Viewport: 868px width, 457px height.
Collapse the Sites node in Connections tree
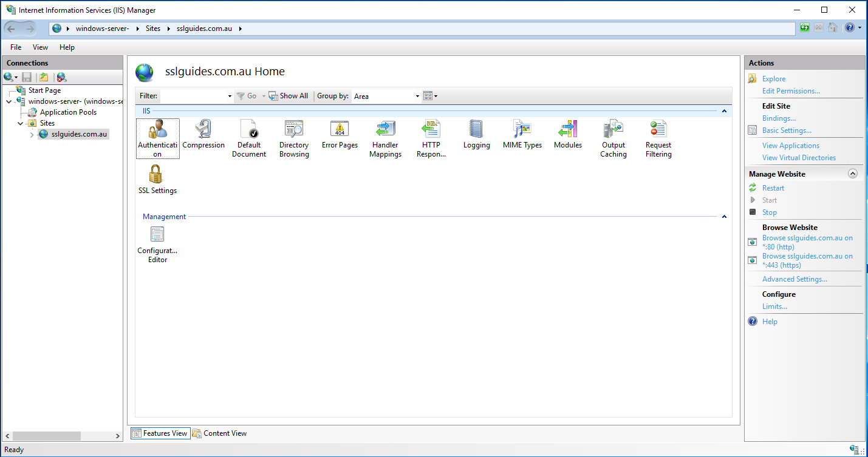click(x=20, y=123)
